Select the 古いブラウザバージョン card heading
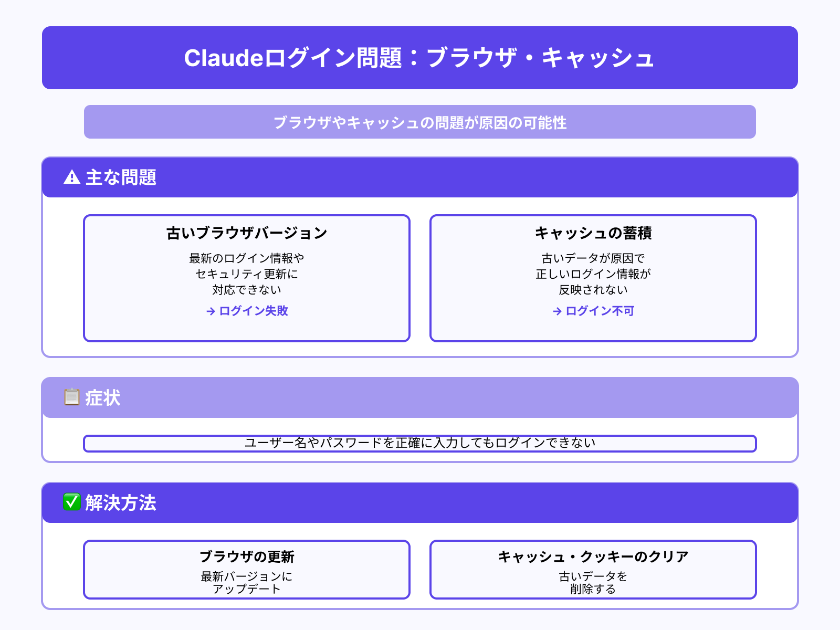 pos(247,233)
